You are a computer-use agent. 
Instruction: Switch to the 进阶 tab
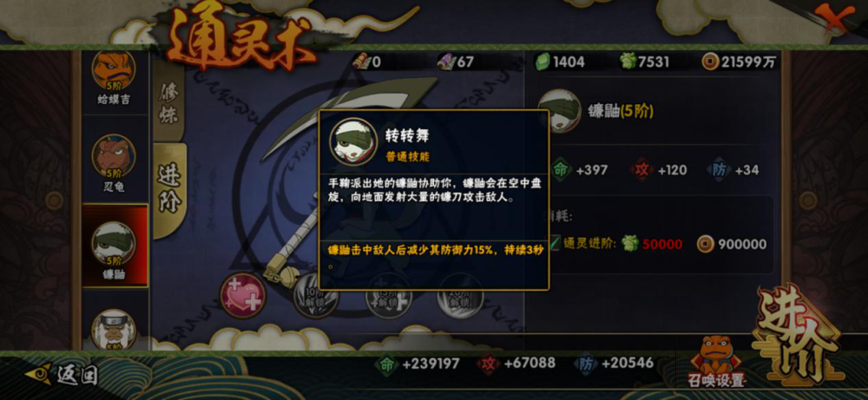pos(170,190)
